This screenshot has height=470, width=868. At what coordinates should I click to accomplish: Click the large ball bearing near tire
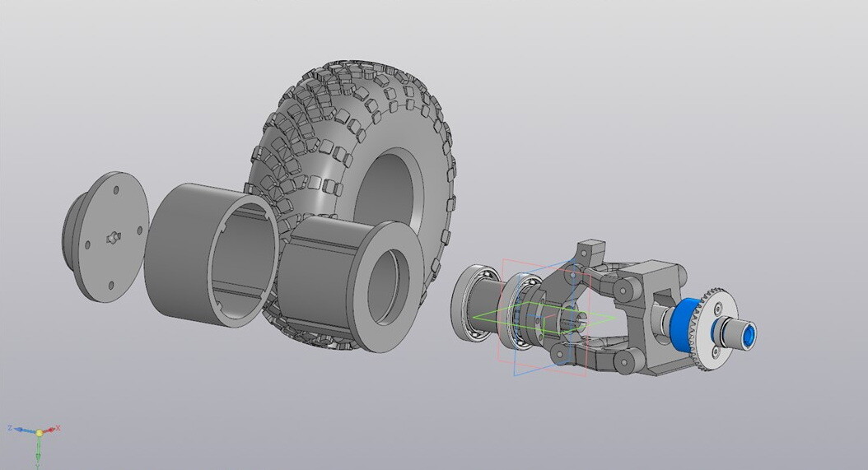coord(463,302)
